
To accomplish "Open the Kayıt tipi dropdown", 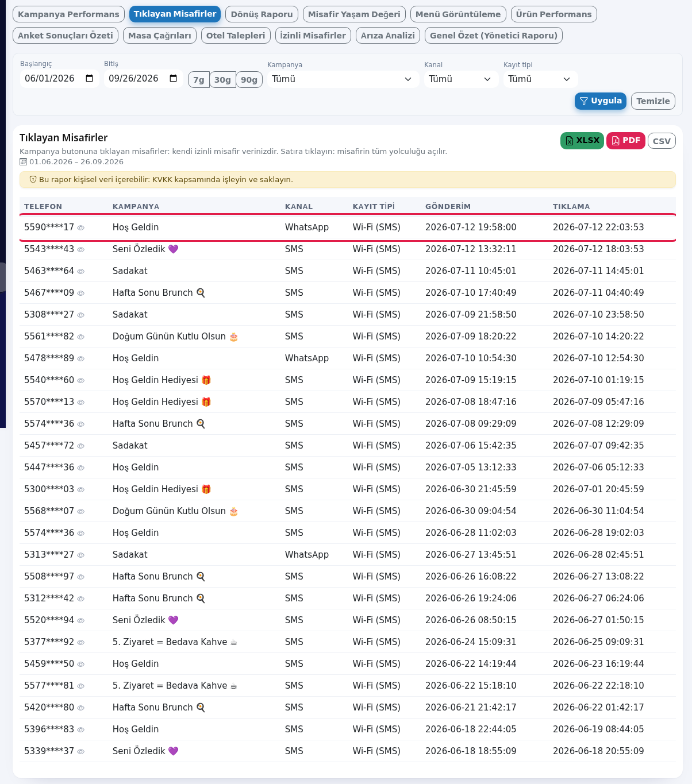I will (x=540, y=79).
